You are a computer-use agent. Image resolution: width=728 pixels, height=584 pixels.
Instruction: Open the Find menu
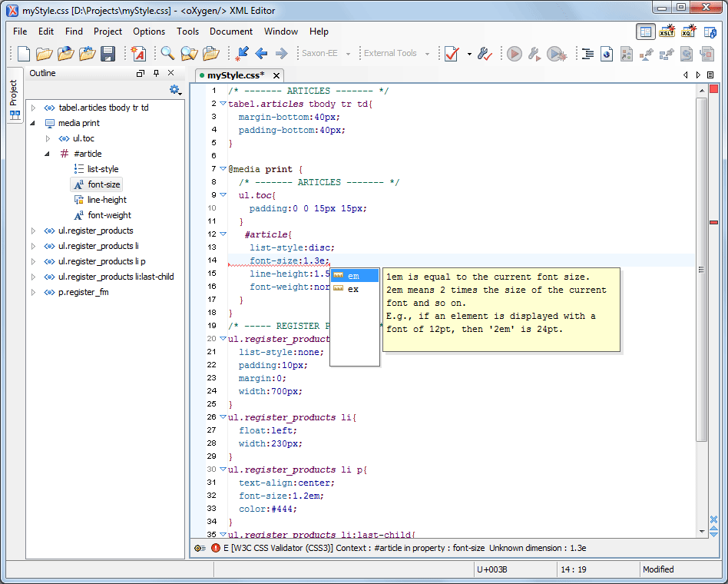74,32
